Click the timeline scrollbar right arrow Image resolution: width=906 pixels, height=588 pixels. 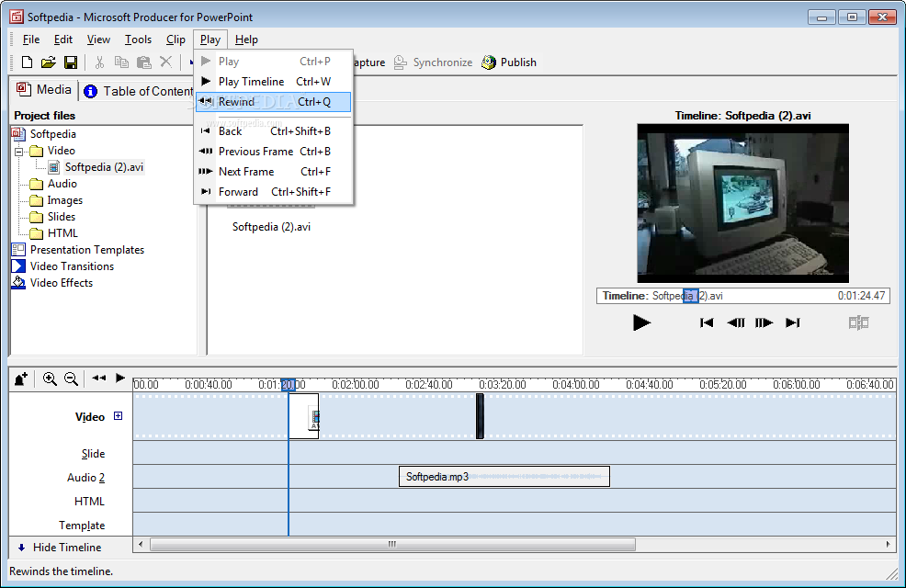click(889, 545)
